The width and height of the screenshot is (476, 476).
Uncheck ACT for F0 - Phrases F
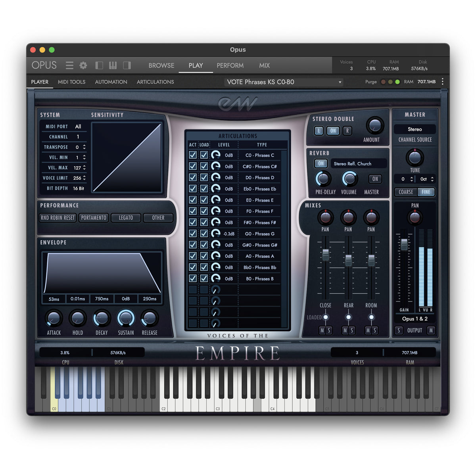pyautogui.click(x=193, y=211)
